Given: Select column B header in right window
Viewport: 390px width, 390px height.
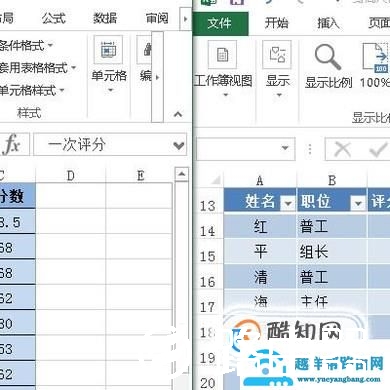Looking at the screenshot, I should 332,181.
